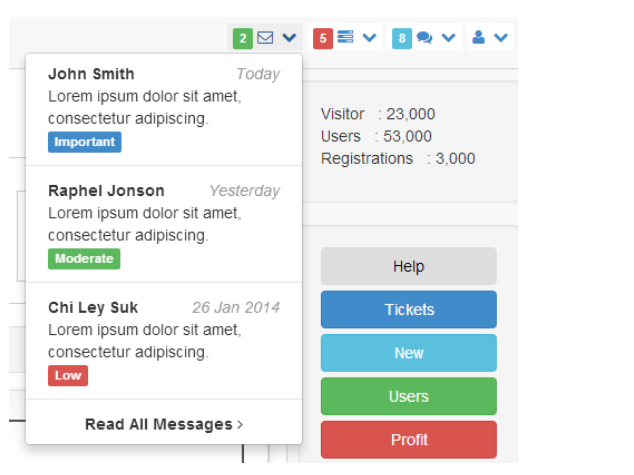Click the light blue New button
The width and height of the screenshot is (634, 475).
point(409,353)
